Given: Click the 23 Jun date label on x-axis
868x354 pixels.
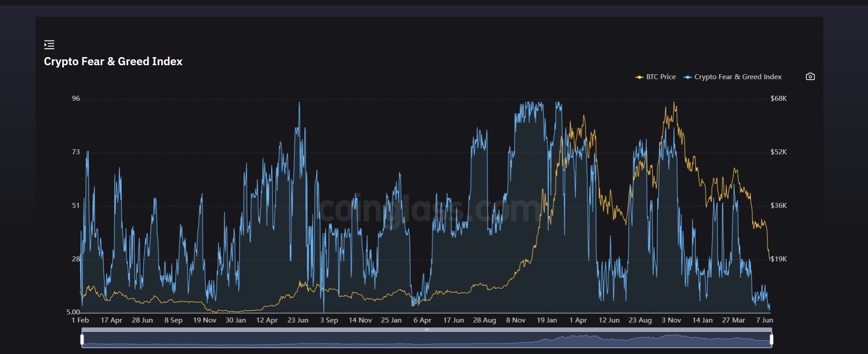Looking at the screenshot, I should coord(298,320).
